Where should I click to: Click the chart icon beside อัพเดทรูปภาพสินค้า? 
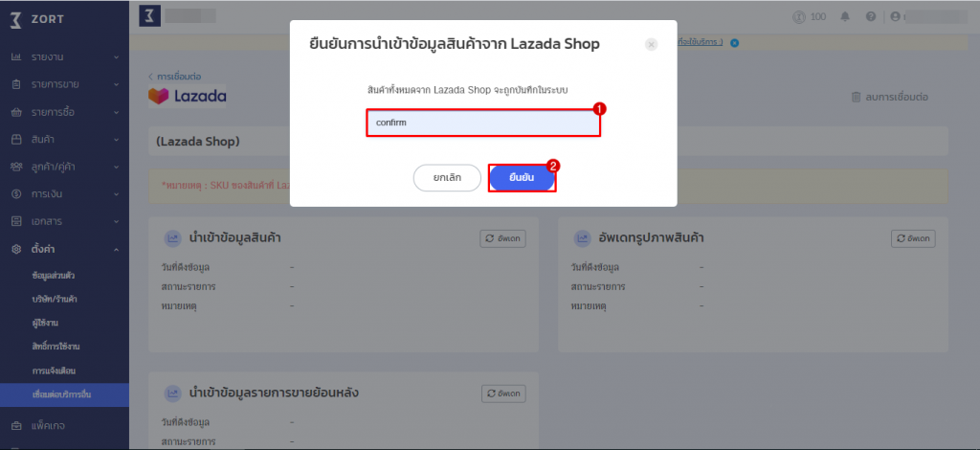tap(582, 238)
